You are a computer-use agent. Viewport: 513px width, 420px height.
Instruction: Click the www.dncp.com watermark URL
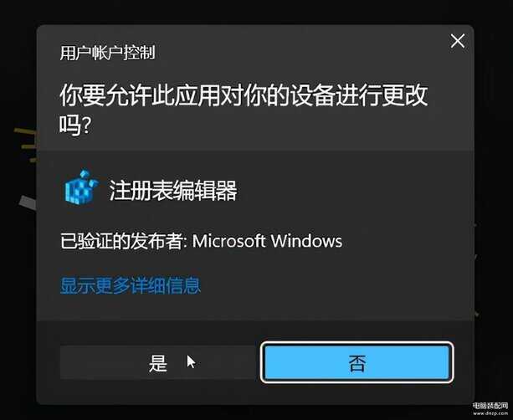[490, 413]
